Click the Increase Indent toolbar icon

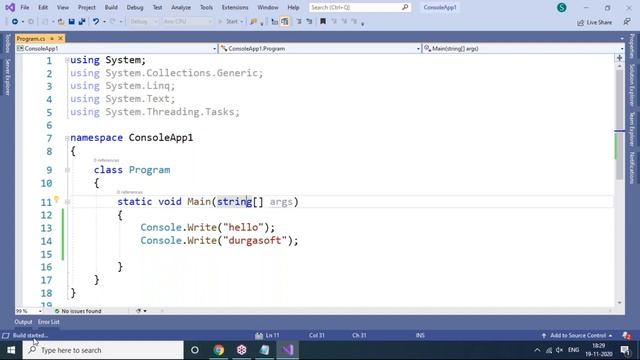point(309,22)
